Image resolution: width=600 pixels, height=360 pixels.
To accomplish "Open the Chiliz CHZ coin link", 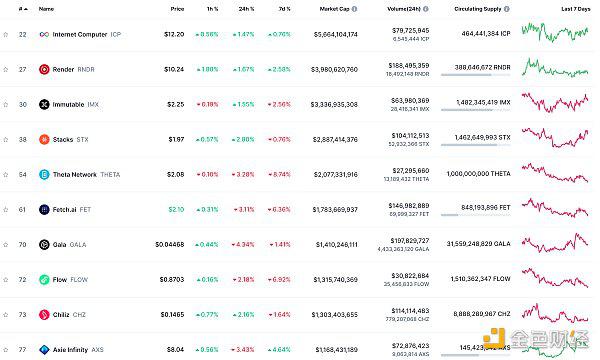I will pos(69,314).
